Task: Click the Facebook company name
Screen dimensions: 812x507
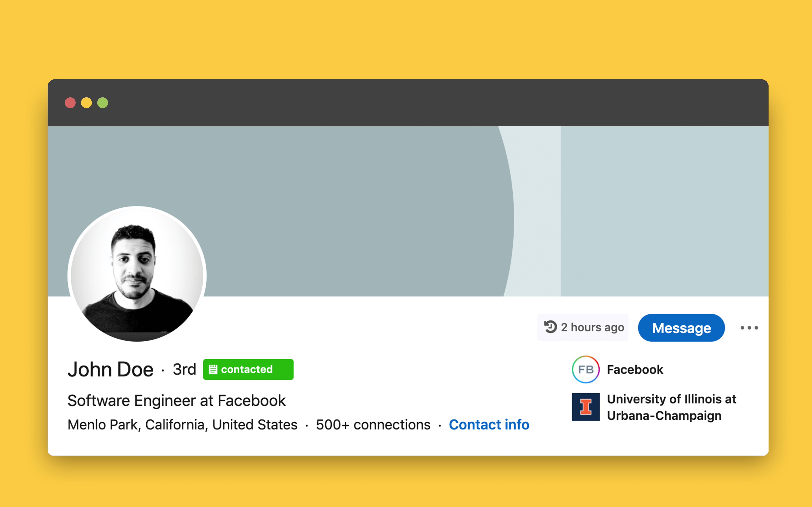Action: pyautogui.click(x=635, y=369)
